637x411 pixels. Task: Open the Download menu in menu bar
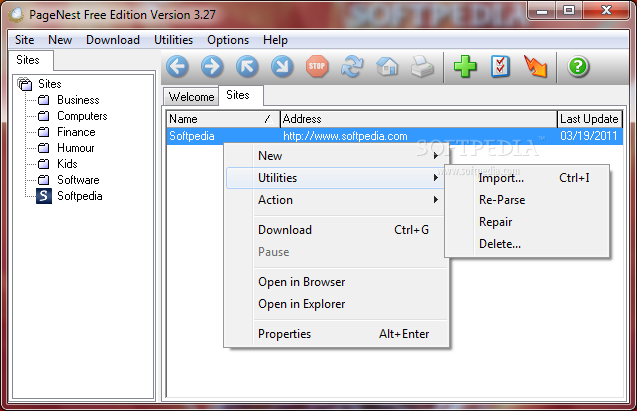tap(113, 40)
